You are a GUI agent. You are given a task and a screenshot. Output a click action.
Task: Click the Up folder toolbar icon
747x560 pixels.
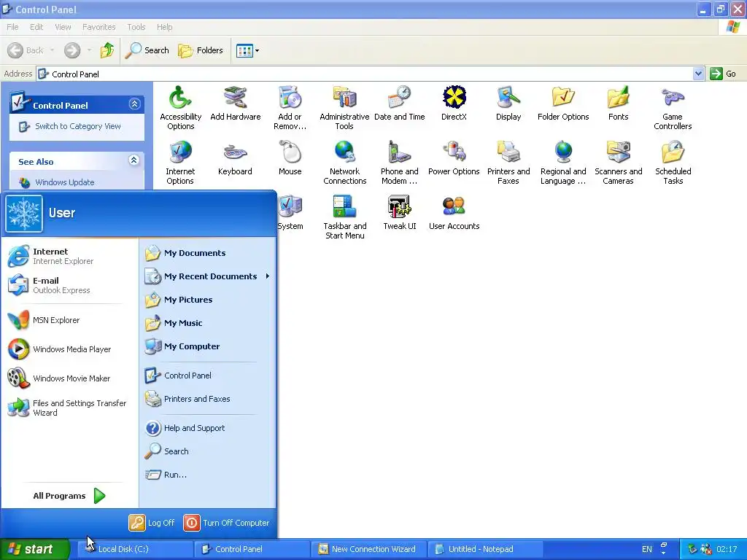coord(107,50)
